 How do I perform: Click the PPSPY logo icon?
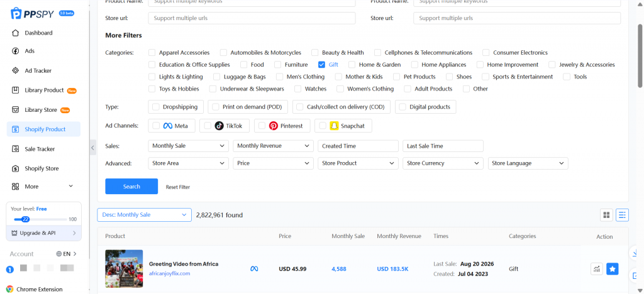coord(16,14)
